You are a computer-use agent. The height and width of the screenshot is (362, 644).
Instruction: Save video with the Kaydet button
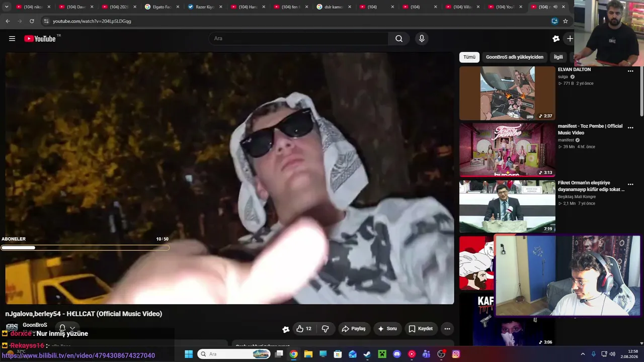(x=421, y=329)
